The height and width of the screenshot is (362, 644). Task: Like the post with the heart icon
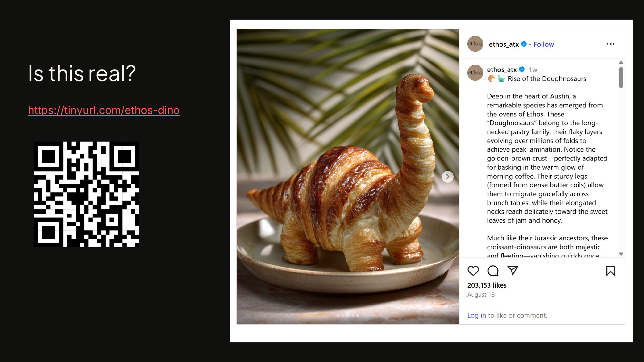(473, 271)
